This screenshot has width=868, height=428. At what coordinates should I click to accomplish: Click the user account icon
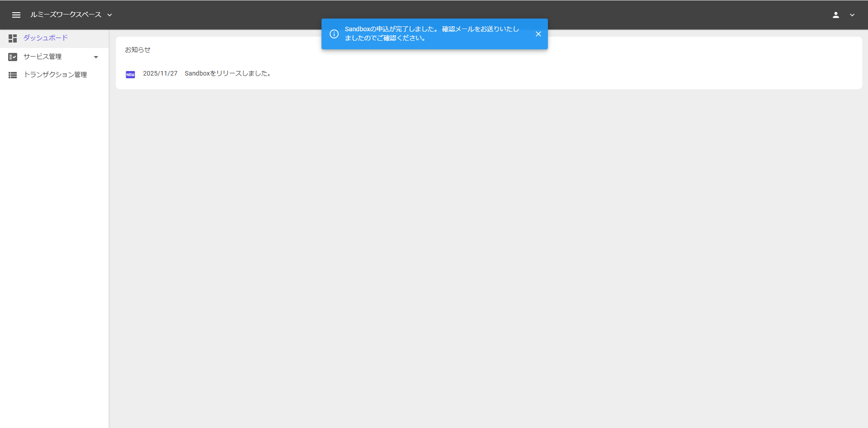click(835, 15)
